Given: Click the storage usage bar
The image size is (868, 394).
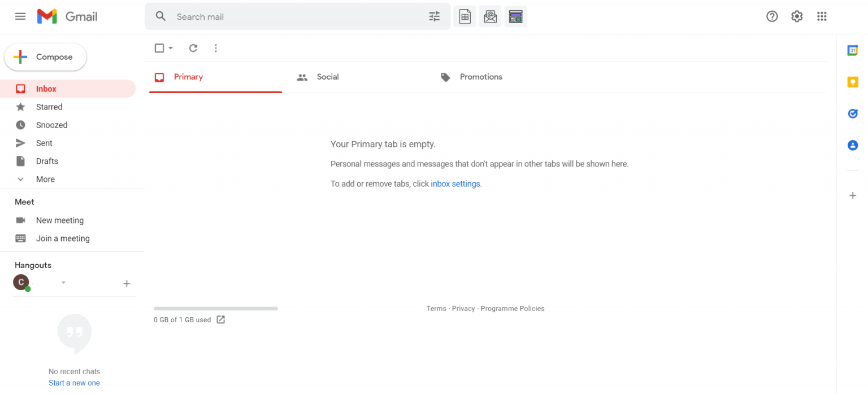Looking at the screenshot, I should point(215,308).
